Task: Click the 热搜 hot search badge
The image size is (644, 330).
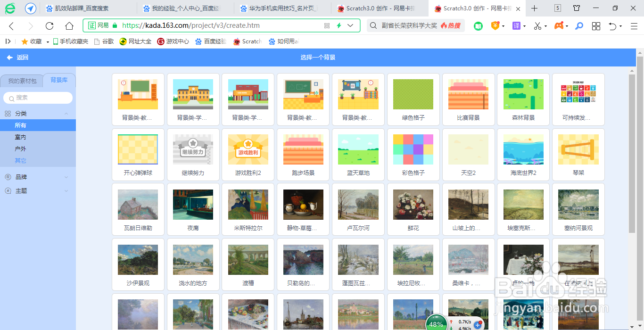Action: click(x=451, y=25)
